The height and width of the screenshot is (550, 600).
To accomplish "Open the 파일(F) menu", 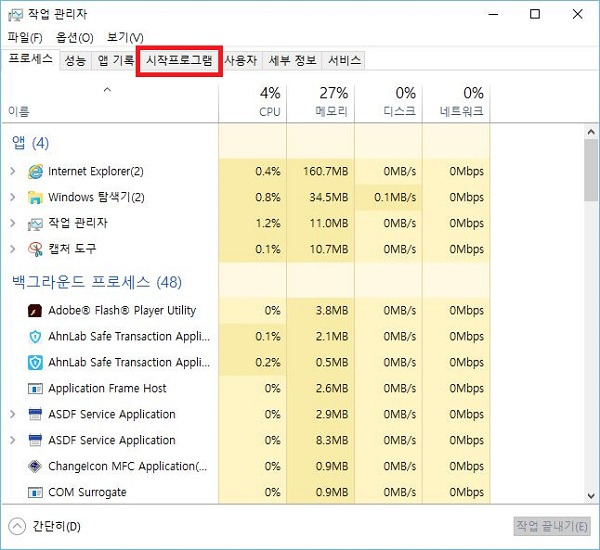I will tap(25, 38).
